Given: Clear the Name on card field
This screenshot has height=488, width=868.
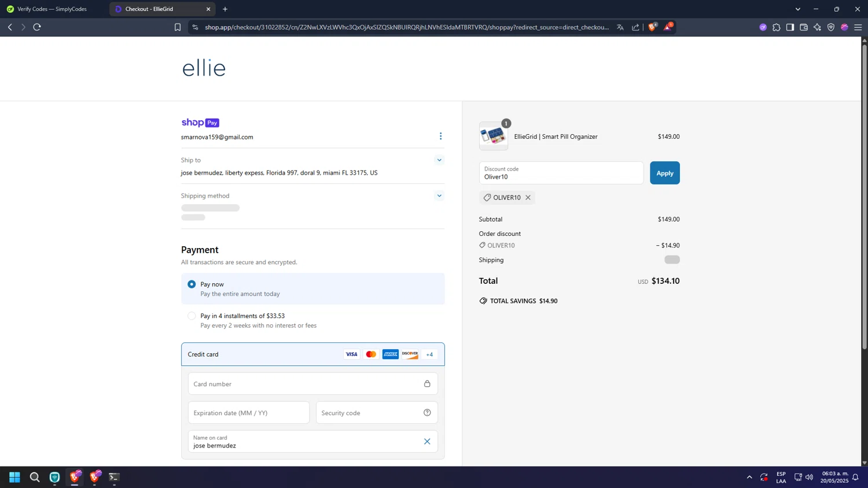Looking at the screenshot, I should pyautogui.click(x=427, y=442).
